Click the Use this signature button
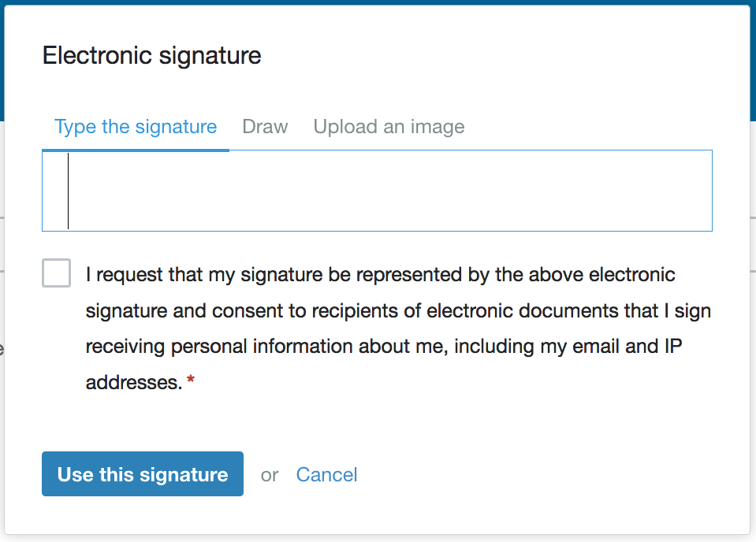Viewport: 756px width, 542px height. tap(142, 473)
